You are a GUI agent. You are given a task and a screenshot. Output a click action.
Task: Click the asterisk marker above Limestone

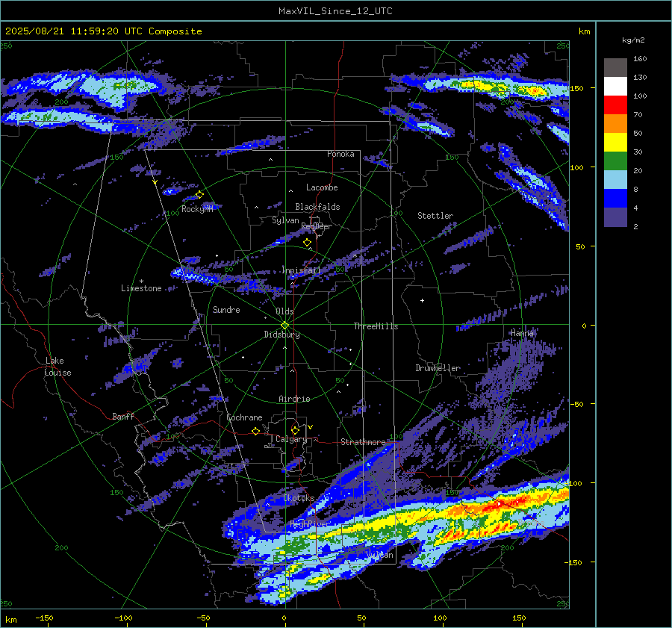pyautogui.click(x=141, y=282)
